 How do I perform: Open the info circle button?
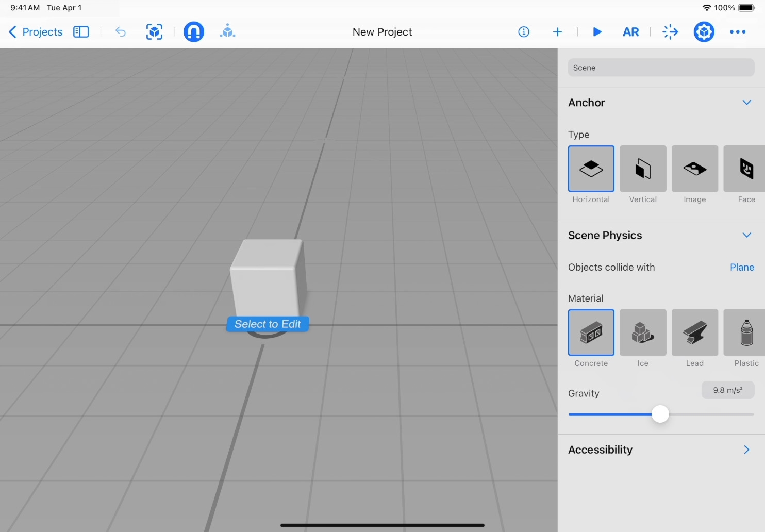coord(524,32)
